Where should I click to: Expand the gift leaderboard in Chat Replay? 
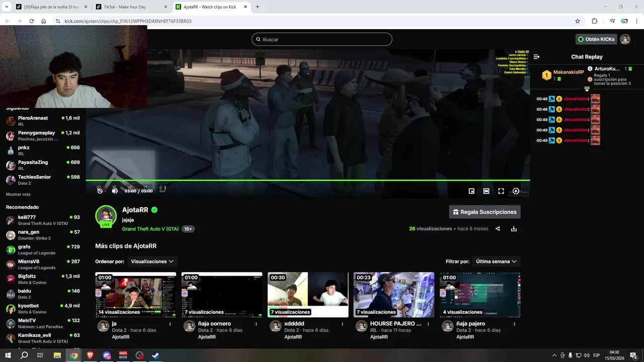click(x=587, y=89)
